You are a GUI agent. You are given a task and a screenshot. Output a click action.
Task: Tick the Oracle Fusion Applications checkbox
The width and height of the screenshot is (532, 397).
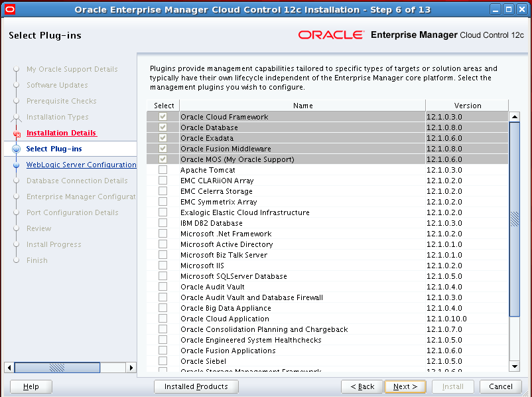tap(163, 350)
